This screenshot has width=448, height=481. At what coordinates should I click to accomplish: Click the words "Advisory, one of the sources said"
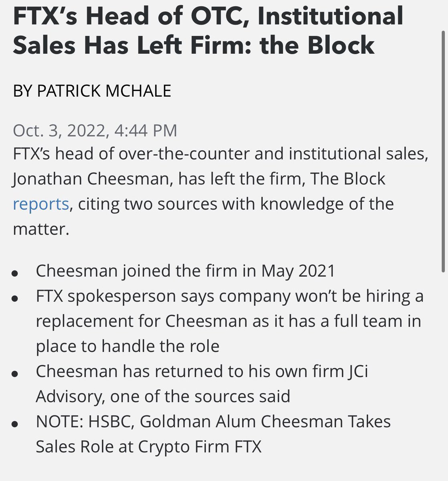[163, 396]
